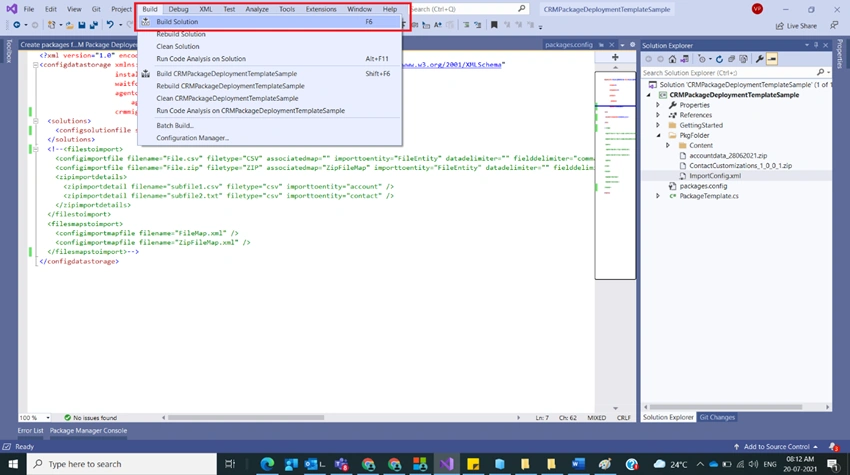The width and height of the screenshot is (850, 475).
Task: Build CRMPackageDeploymentTemplateSample project entry
Action: pos(269,74)
